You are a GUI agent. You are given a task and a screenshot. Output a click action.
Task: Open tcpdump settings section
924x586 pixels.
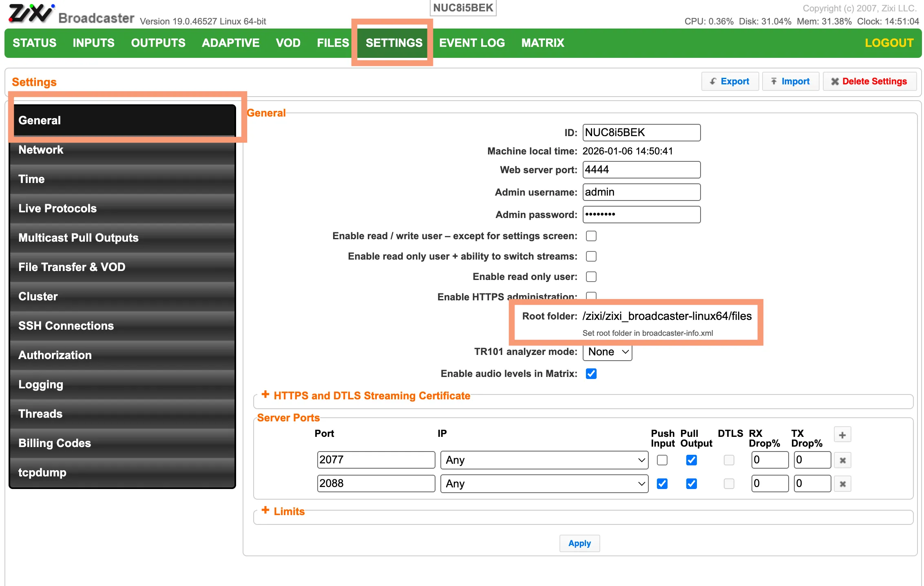point(122,473)
